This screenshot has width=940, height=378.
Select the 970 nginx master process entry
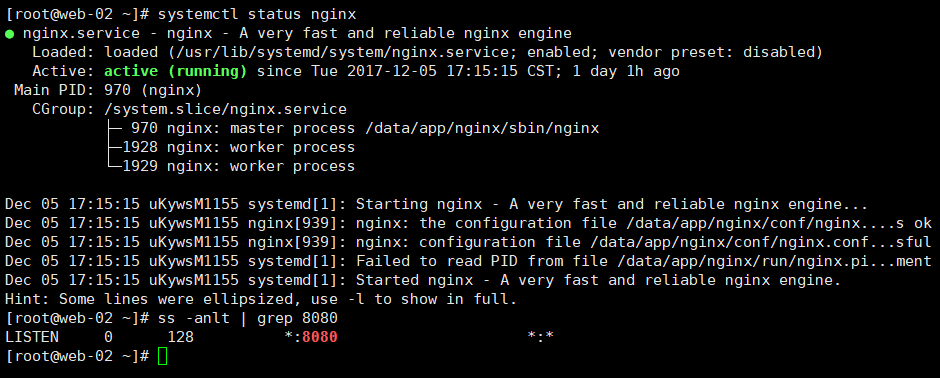(365, 129)
